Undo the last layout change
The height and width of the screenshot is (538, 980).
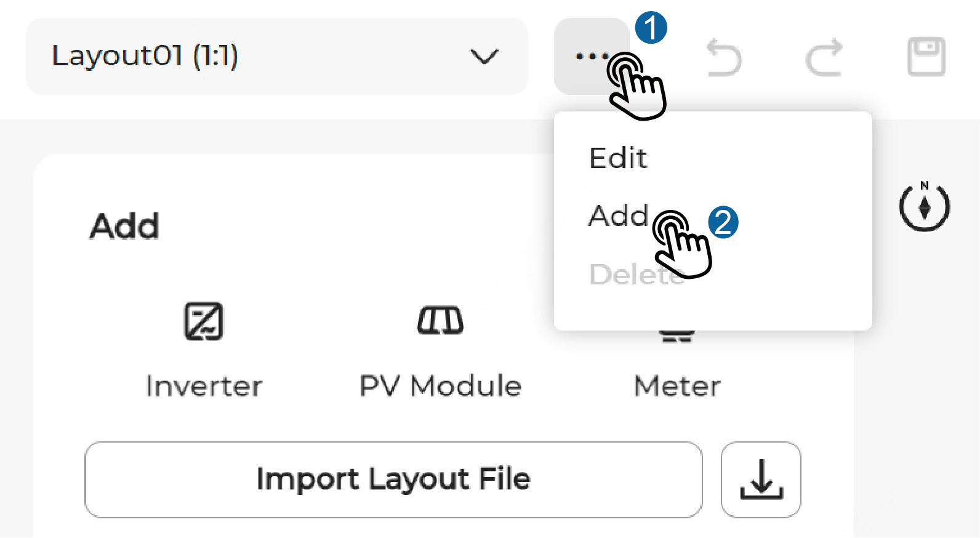pos(725,57)
